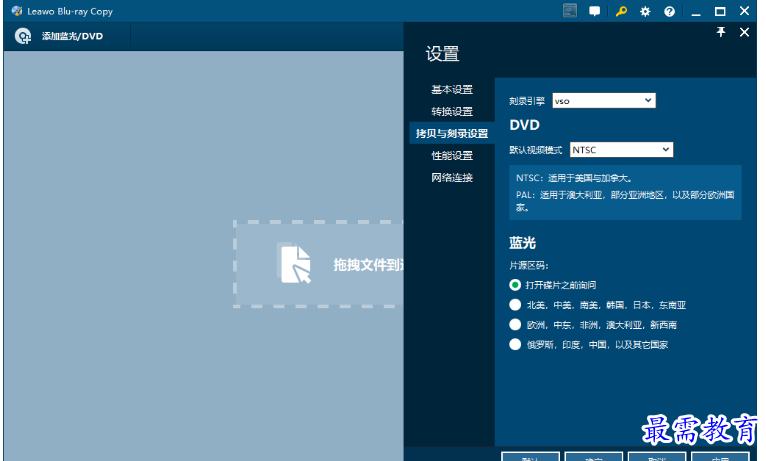Close the settings panel with its X

click(744, 32)
